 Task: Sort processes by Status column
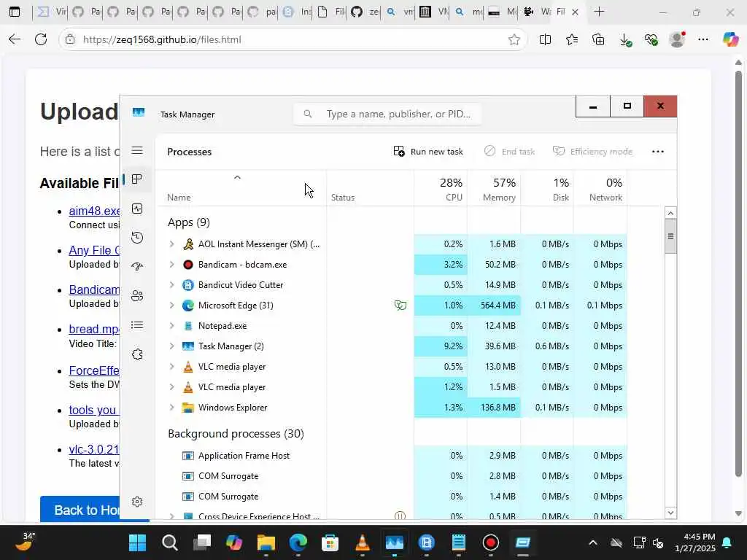pyautogui.click(x=370, y=189)
